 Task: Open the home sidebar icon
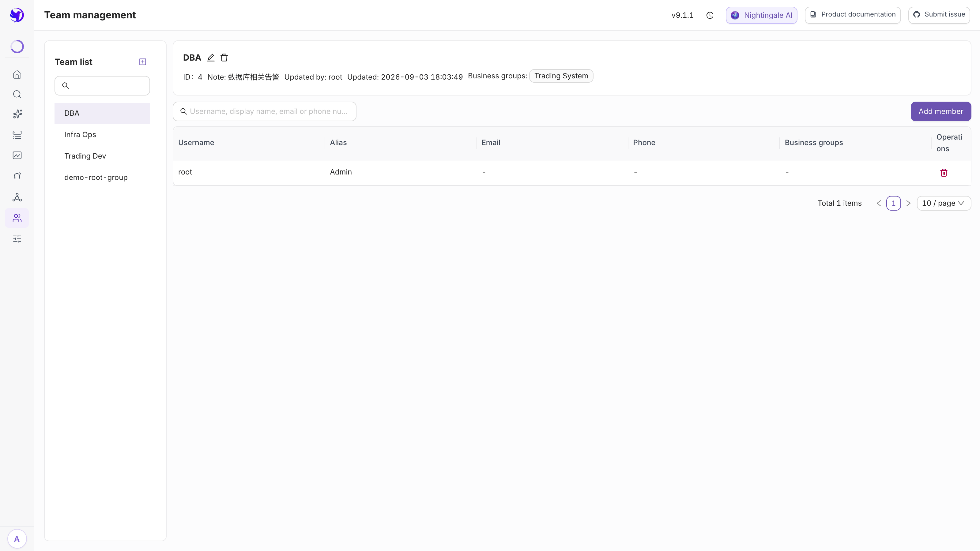click(x=17, y=74)
